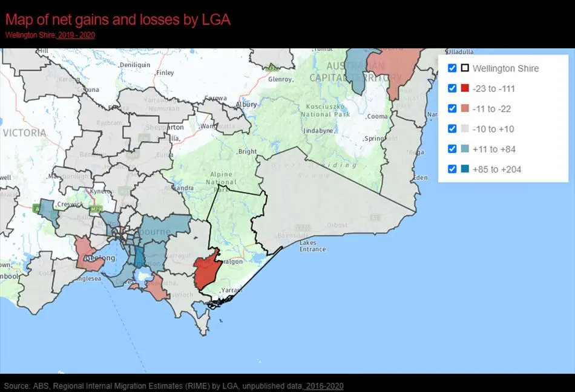The height and width of the screenshot is (392, 575).
Task: Select the red Latrobe region near Traralgon
Action: pos(206,269)
